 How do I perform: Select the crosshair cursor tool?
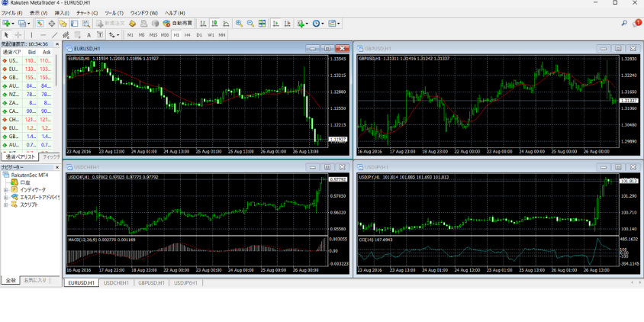(x=18, y=35)
